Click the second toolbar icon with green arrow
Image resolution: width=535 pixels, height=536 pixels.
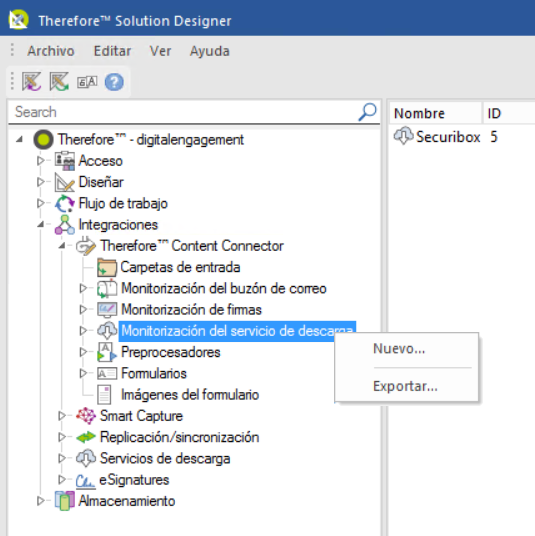click(59, 82)
